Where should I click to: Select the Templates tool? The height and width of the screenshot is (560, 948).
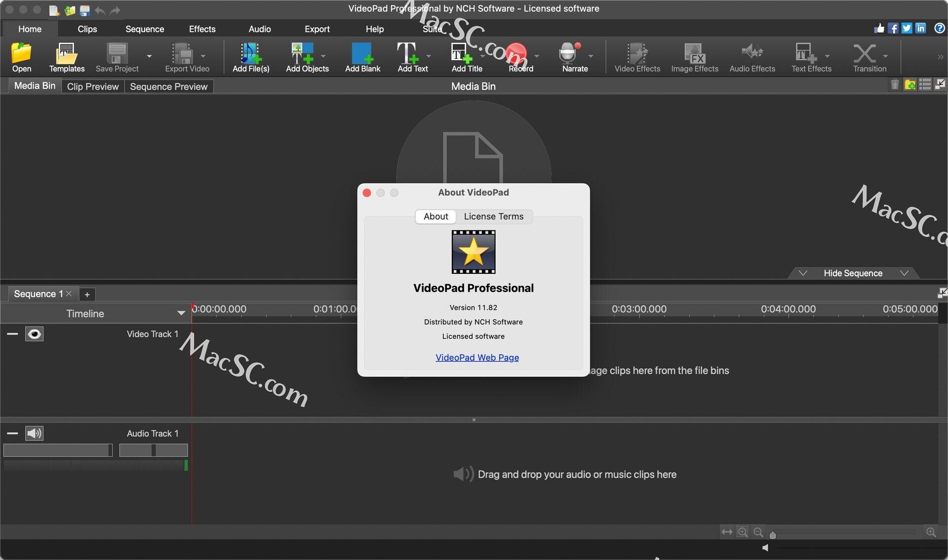point(67,57)
